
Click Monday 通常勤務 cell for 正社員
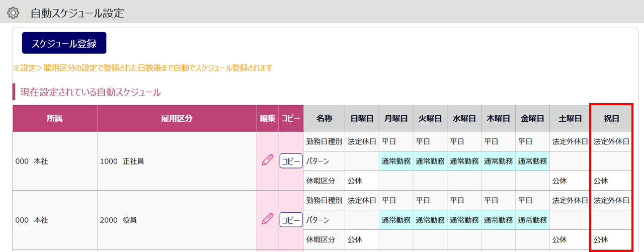pyautogui.click(x=396, y=161)
